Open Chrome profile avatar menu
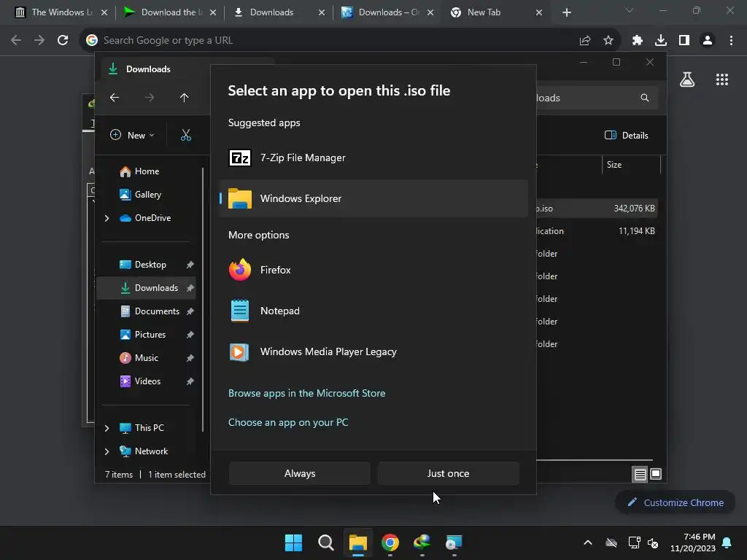Screen dimensions: 747x560 tap(708, 41)
